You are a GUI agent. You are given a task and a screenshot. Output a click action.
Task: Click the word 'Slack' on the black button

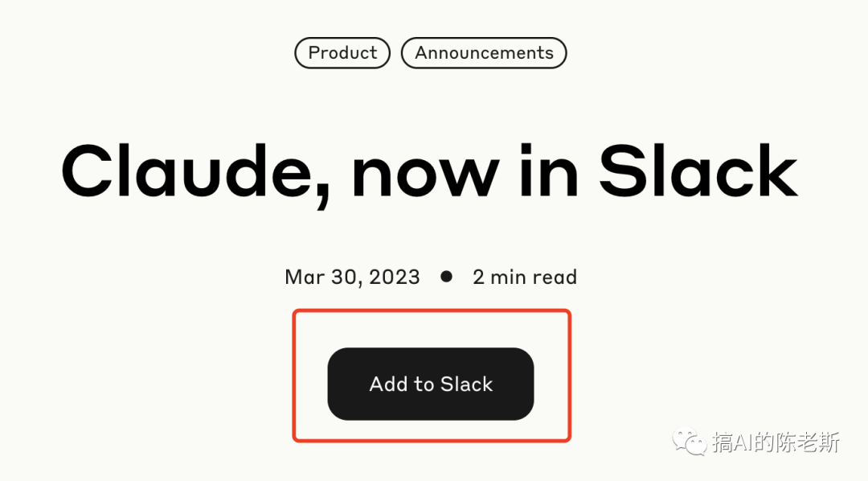466,384
